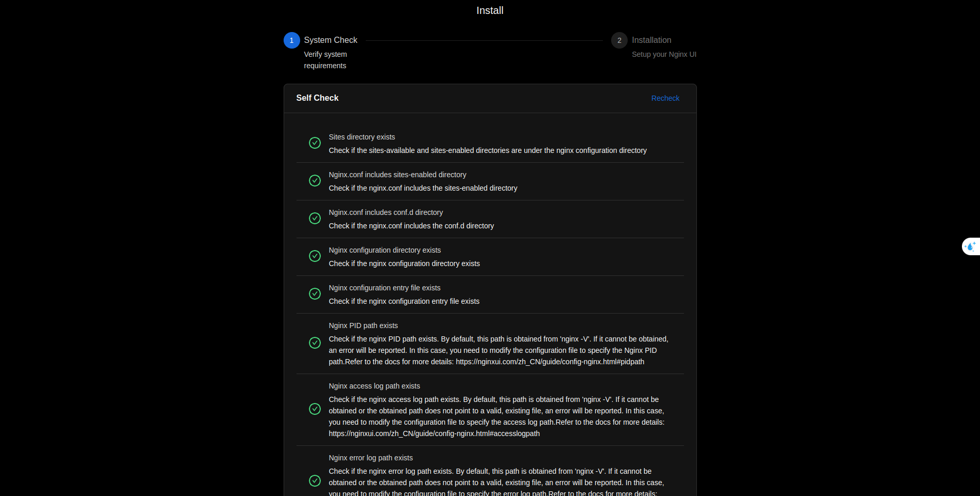Click the PID path description paragraph
980x496 pixels.
pyautogui.click(x=499, y=350)
